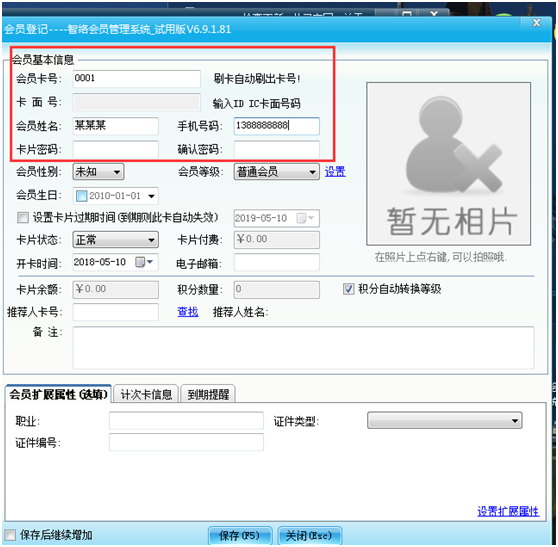Viewport: 558px width, 547px height.
Task: Open the 会员性别 dropdown
Action: pos(98,172)
